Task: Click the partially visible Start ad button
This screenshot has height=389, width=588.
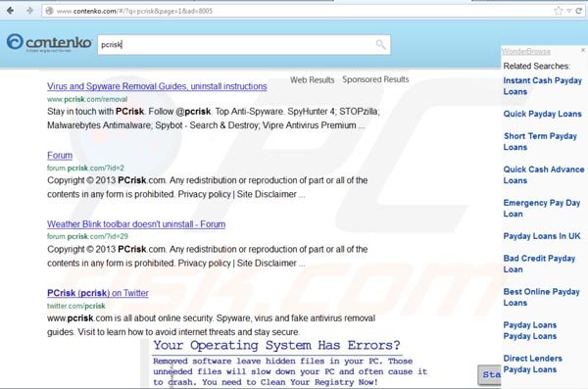Action: pos(489,374)
